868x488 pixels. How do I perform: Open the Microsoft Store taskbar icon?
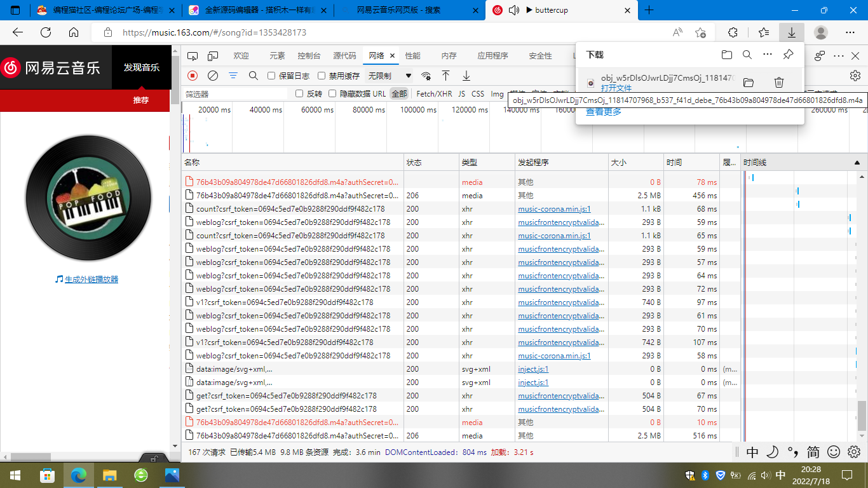click(x=48, y=475)
